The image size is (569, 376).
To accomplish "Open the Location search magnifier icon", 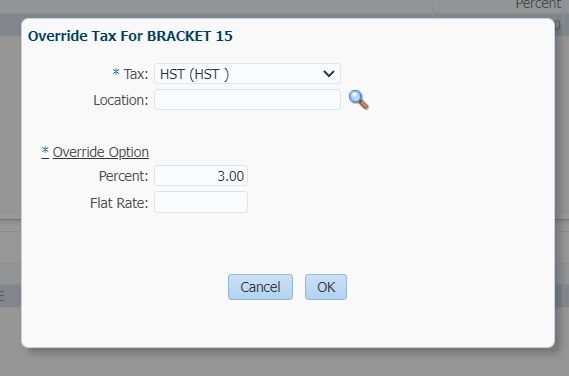I will [x=359, y=100].
